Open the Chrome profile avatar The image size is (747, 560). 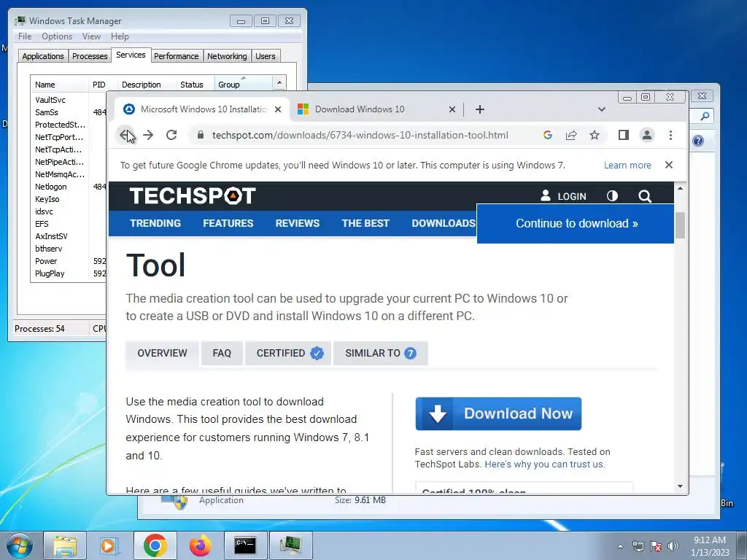(647, 135)
